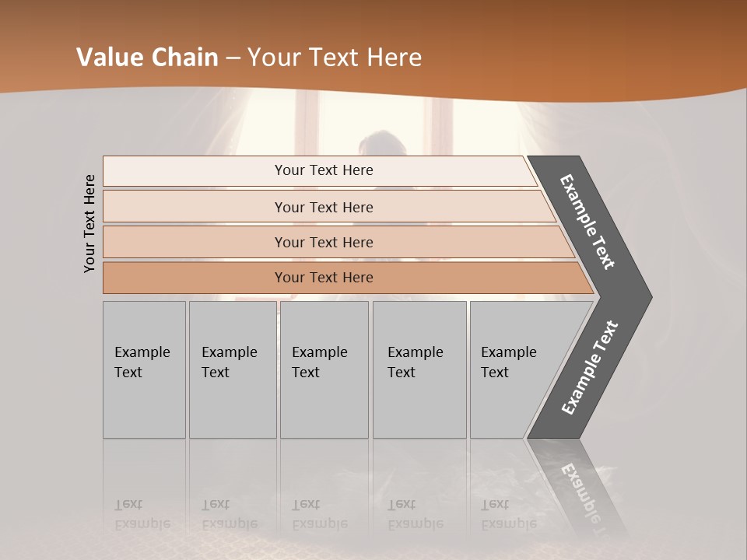The height and width of the screenshot is (560, 747).
Task: Select the darkest bottom "Your Text Here" bar
Action: (323, 278)
